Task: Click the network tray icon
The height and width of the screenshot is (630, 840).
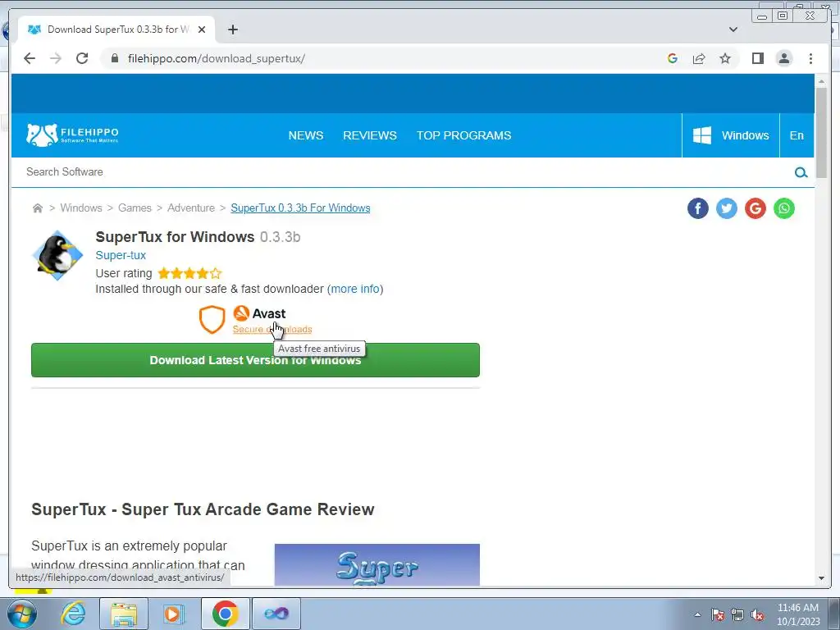Action: (737, 615)
